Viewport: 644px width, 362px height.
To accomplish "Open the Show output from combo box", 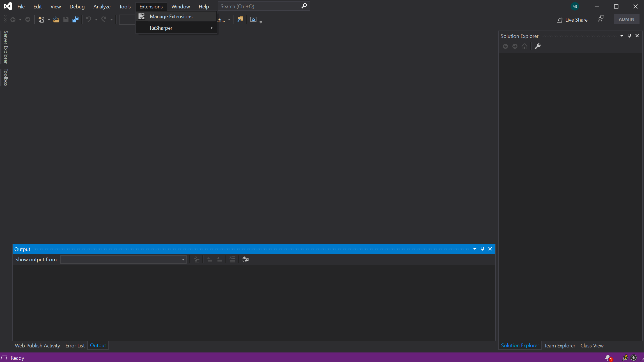I will 123,259.
